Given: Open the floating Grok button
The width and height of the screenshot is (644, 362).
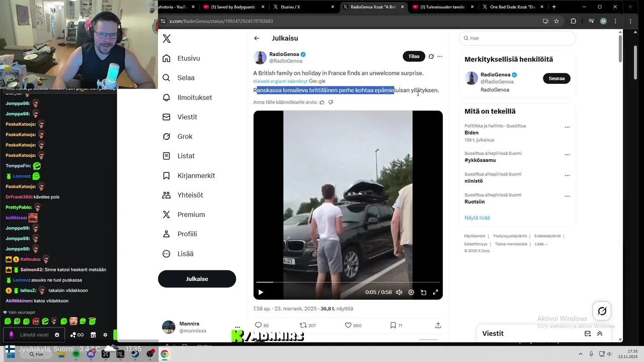Looking at the screenshot, I should point(602,311).
